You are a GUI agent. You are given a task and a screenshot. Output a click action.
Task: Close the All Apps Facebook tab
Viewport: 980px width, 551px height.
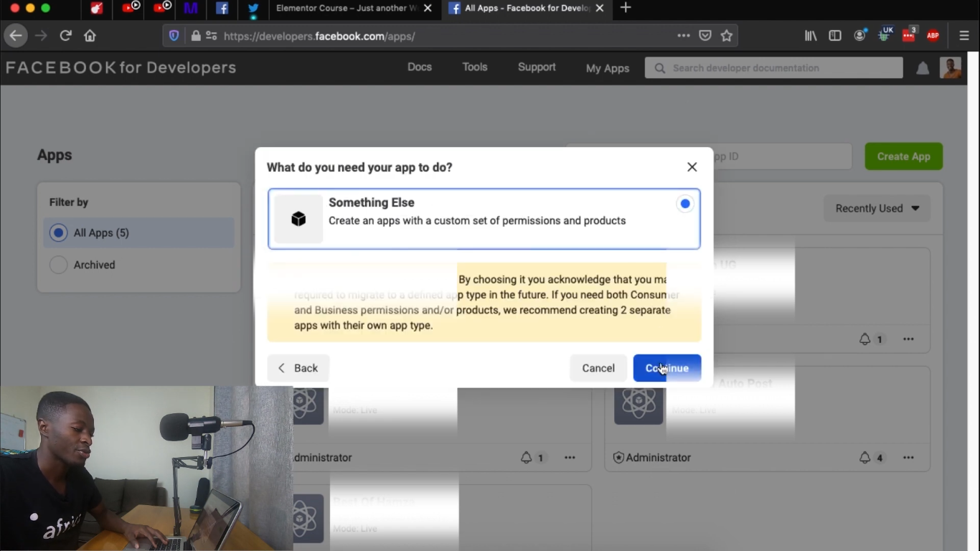pyautogui.click(x=600, y=9)
